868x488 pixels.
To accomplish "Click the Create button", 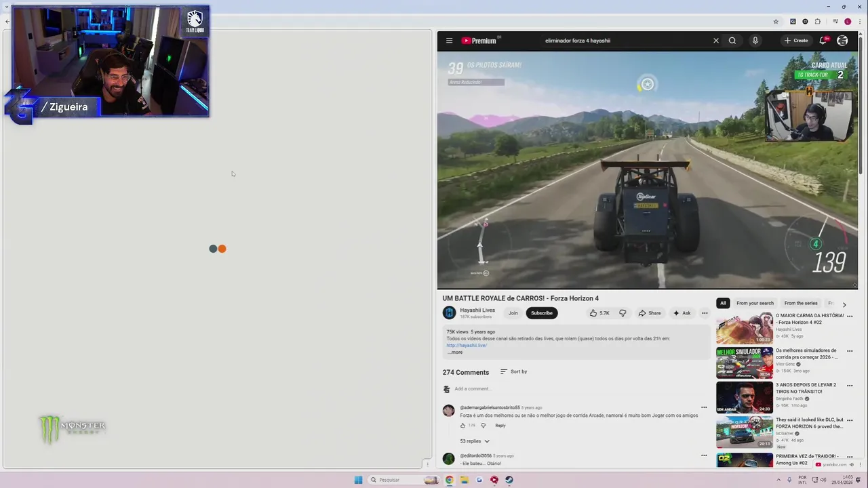I will [796, 41].
